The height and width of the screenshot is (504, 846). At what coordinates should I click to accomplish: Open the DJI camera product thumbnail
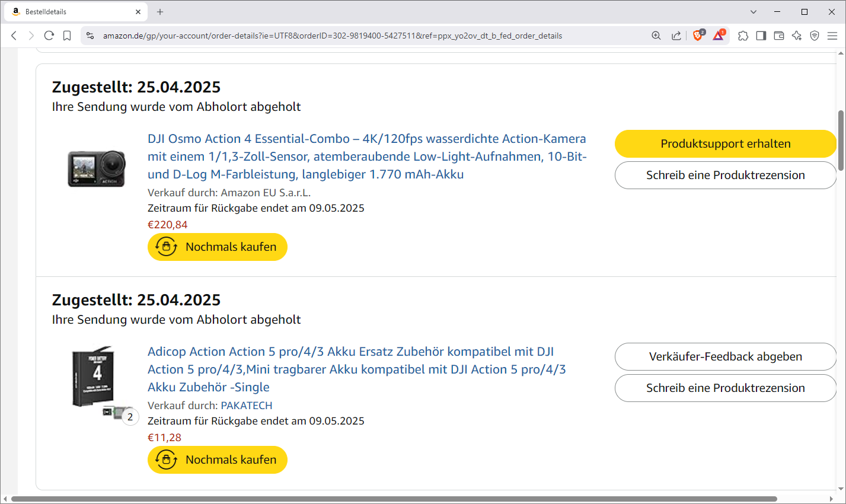(97, 168)
